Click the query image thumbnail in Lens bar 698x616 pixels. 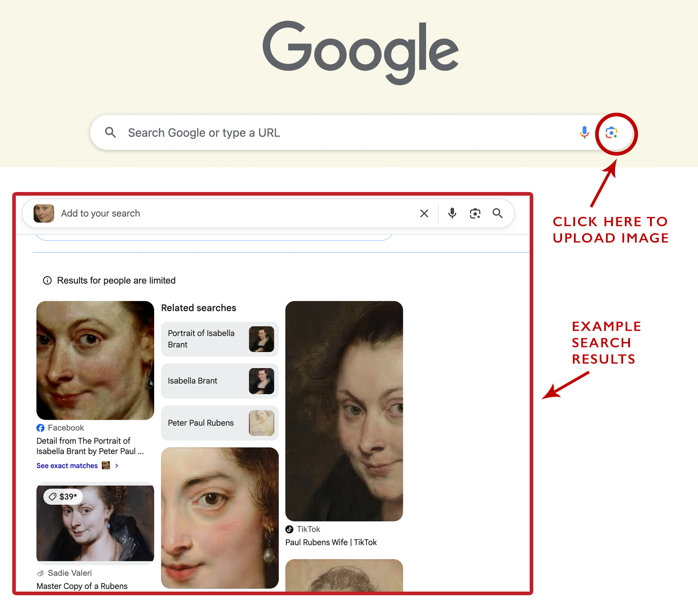pyautogui.click(x=44, y=213)
